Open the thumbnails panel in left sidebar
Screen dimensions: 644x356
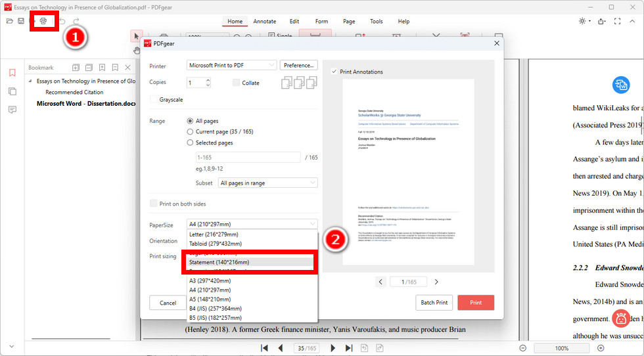pyautogui.click(x=12, y=91)
